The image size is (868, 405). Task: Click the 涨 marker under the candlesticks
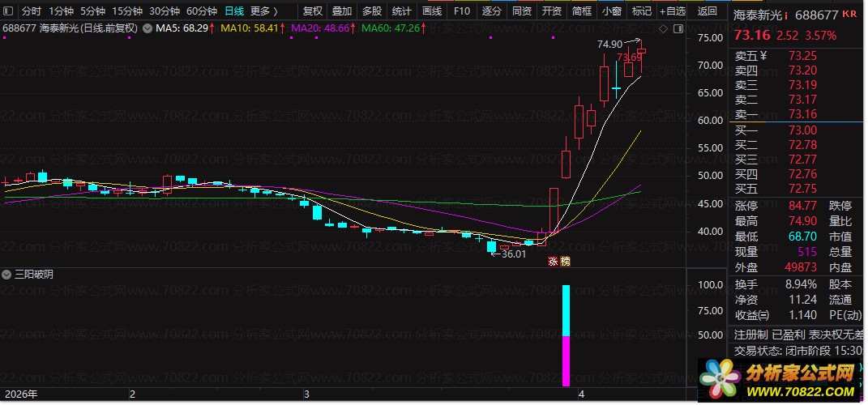(553, 262)
